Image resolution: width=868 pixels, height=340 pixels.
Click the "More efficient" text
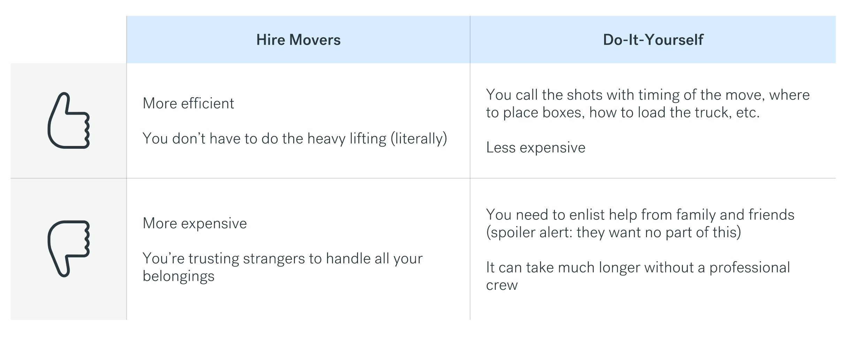point(188,103)
